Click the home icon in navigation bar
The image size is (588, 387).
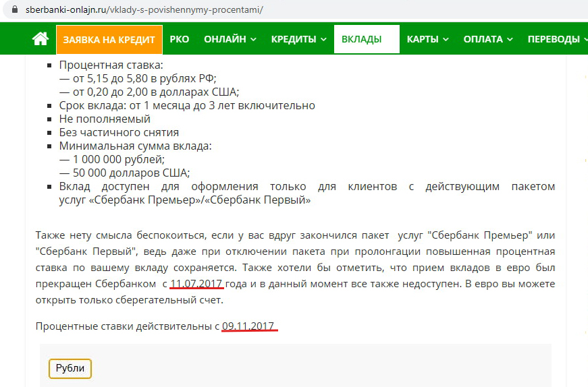tap(41, 39)
